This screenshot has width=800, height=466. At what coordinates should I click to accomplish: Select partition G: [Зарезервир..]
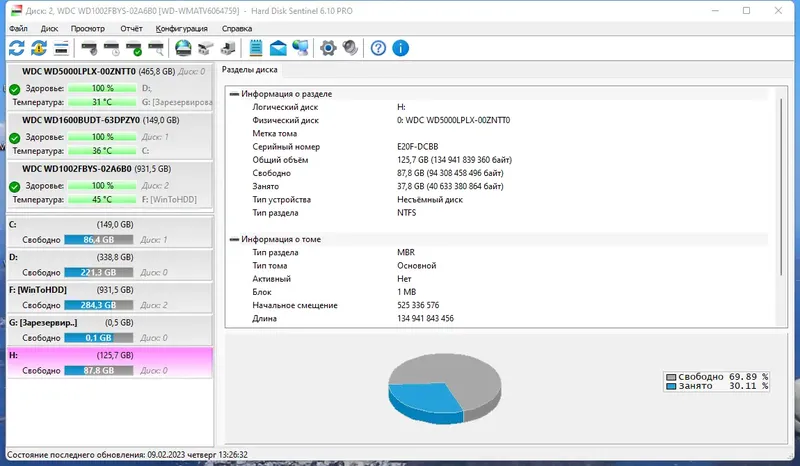[x=110, y=330]
